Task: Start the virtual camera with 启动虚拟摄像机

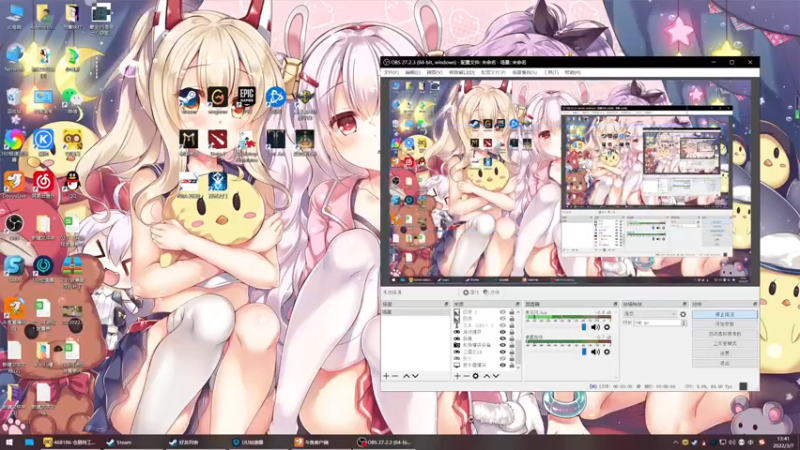Action: pyautogui.click(x=725, y=334)
